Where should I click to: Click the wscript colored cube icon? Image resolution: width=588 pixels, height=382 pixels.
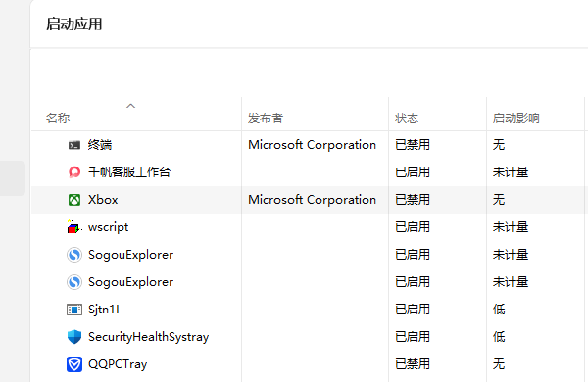point(73,227)
